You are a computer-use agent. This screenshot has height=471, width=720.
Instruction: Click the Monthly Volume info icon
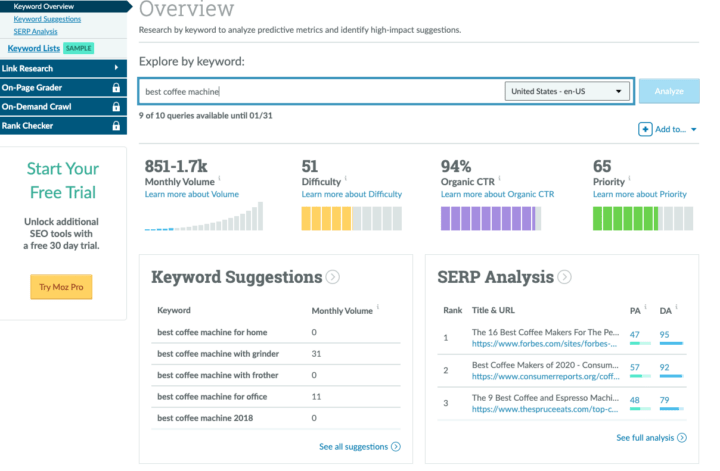[x=219, y=178]
